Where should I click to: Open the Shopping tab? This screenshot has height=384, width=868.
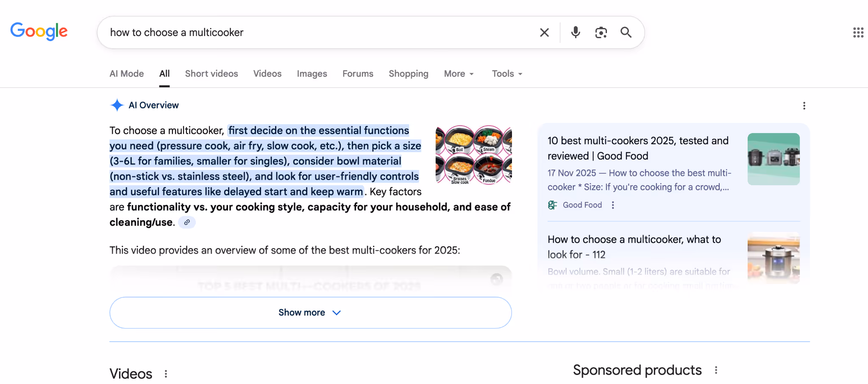coord(408,74)
